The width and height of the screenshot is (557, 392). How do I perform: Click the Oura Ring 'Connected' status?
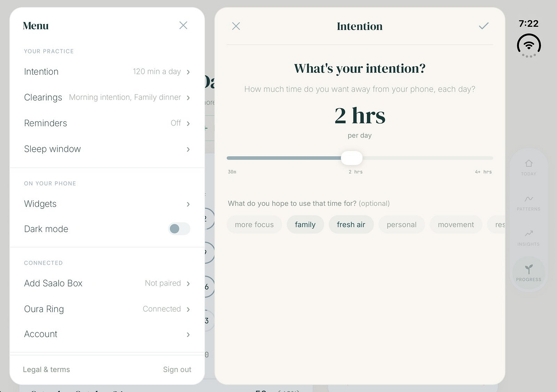(x=162, y=309)
